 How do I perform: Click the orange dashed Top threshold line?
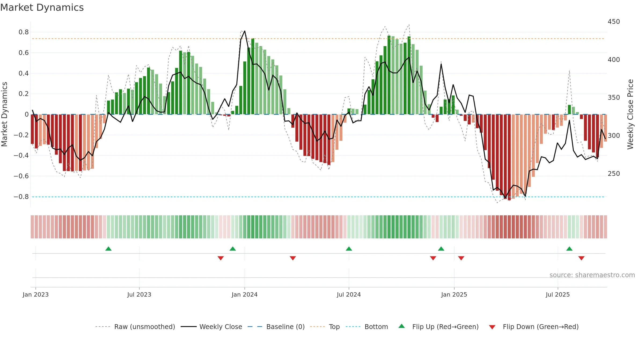[318, 39]
